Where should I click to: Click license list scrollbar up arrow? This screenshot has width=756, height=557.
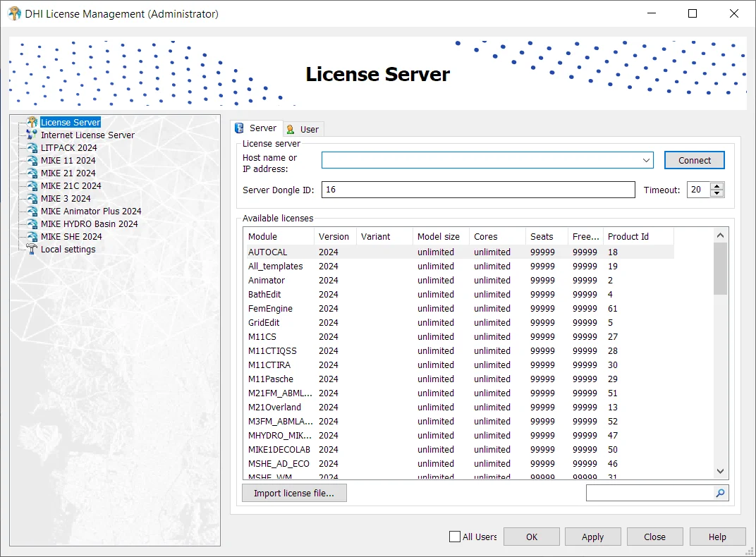(720, 235)
